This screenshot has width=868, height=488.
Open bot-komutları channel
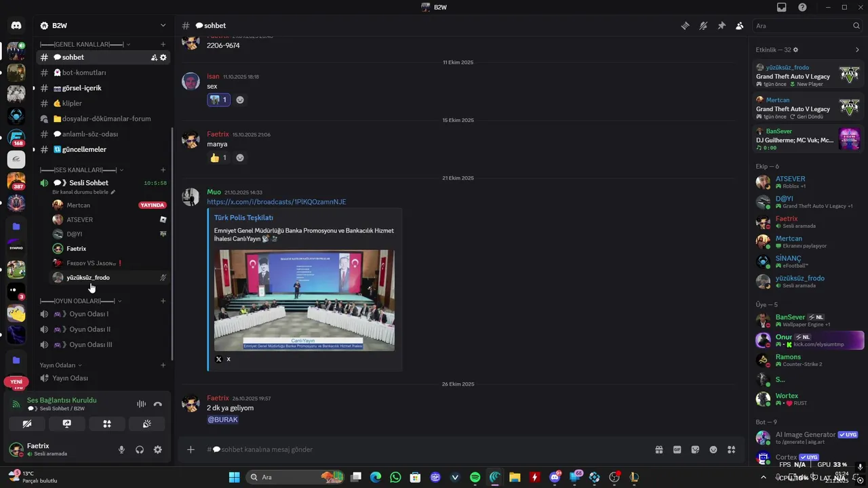tap(103, 73)
